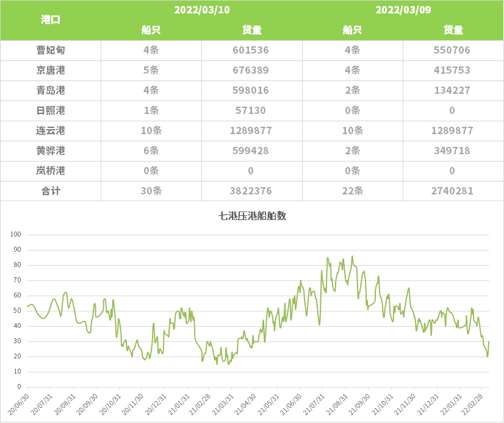Select the cargo value 676389
504x423 pixels.
click(x=251, y=71)
